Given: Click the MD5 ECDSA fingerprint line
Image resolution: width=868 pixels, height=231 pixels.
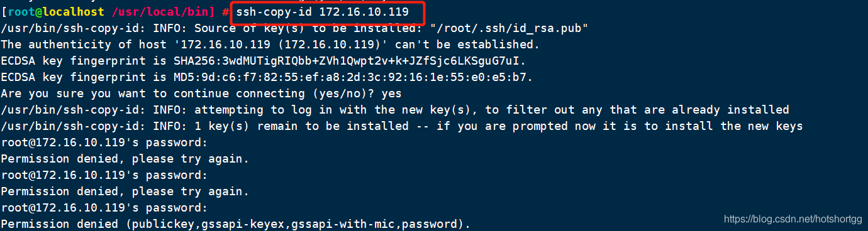Looking at the screenshot, I should click(x=267, y=77).
